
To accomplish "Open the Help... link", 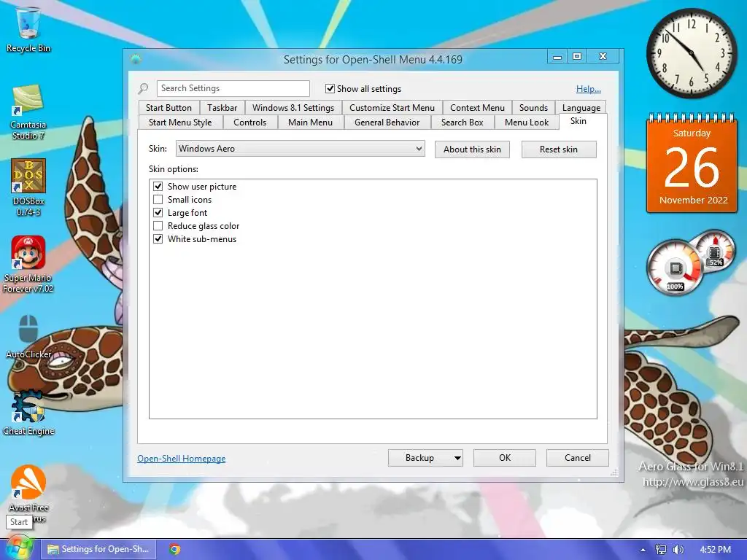I will (x=589, y=89).
